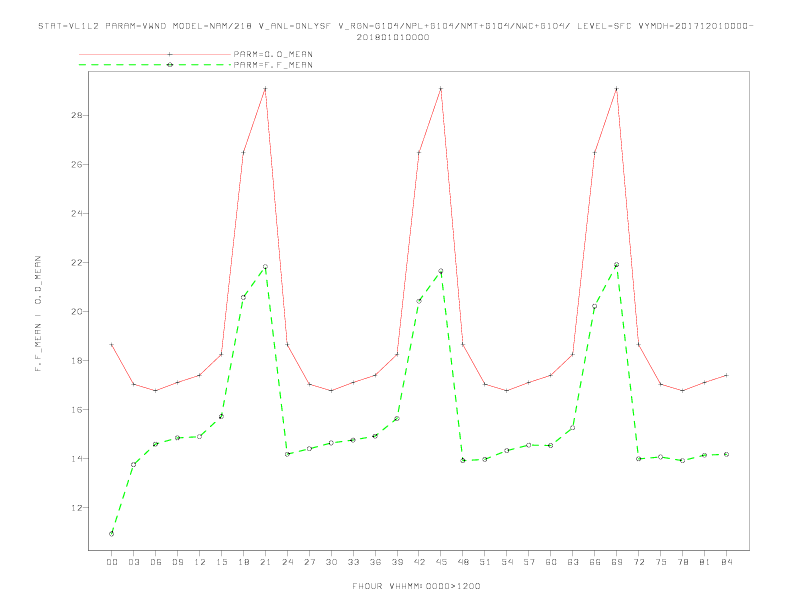Click the x-axis hour label 57
This screenshot has width=792, height=612.
pyautogui.click(x=529, y=562)
